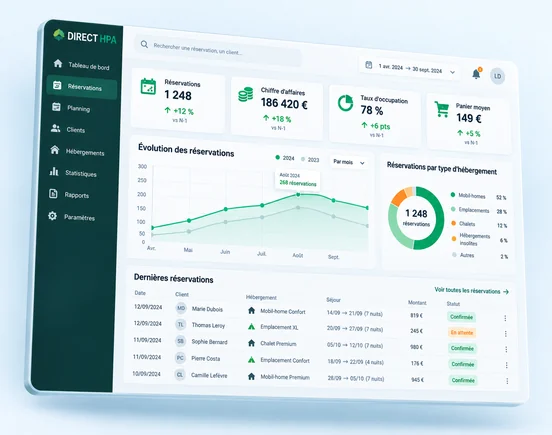
Task: Click the Montant column header
Action: coord(417,303)
